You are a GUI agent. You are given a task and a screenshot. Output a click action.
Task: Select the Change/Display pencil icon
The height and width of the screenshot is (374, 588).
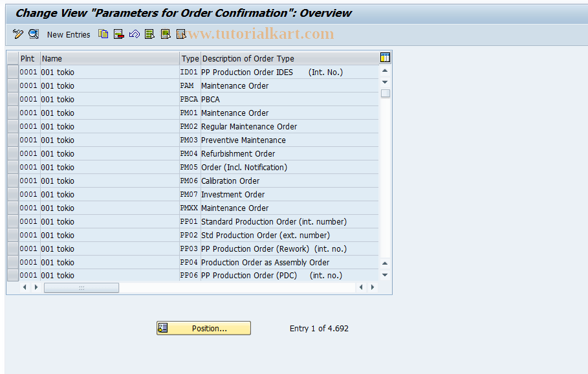coord(17,34)
